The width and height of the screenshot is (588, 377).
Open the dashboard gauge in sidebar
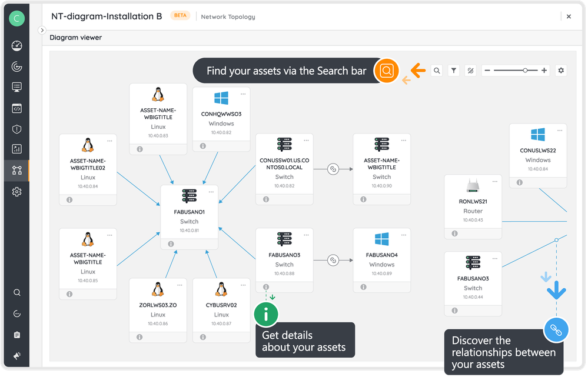tap(16, 46)
